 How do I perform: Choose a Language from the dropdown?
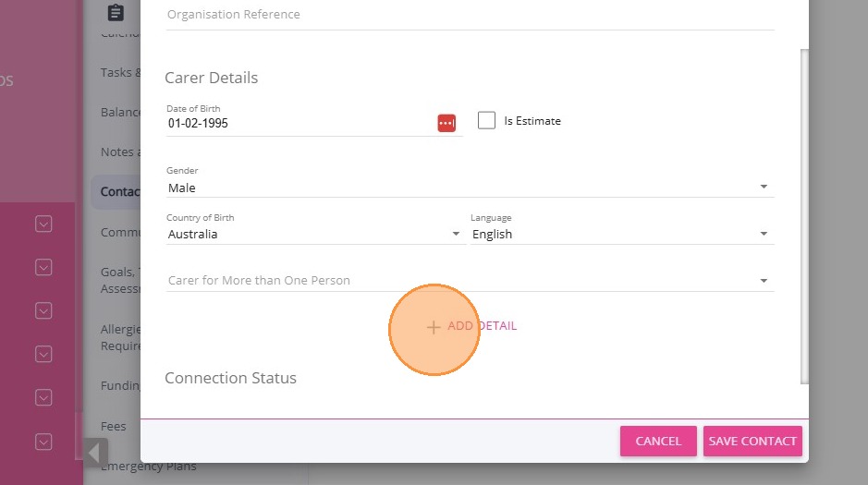[764, 235]
